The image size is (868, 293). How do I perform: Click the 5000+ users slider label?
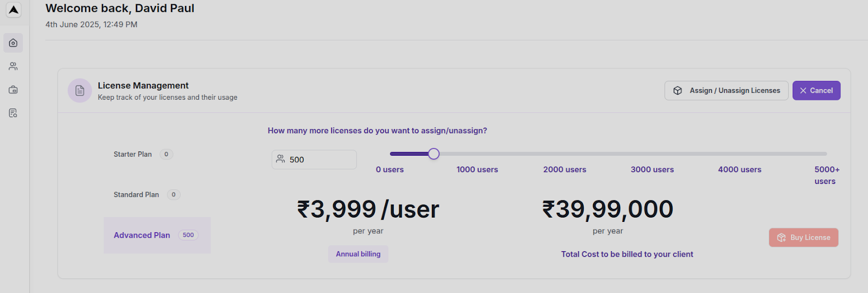826,175
